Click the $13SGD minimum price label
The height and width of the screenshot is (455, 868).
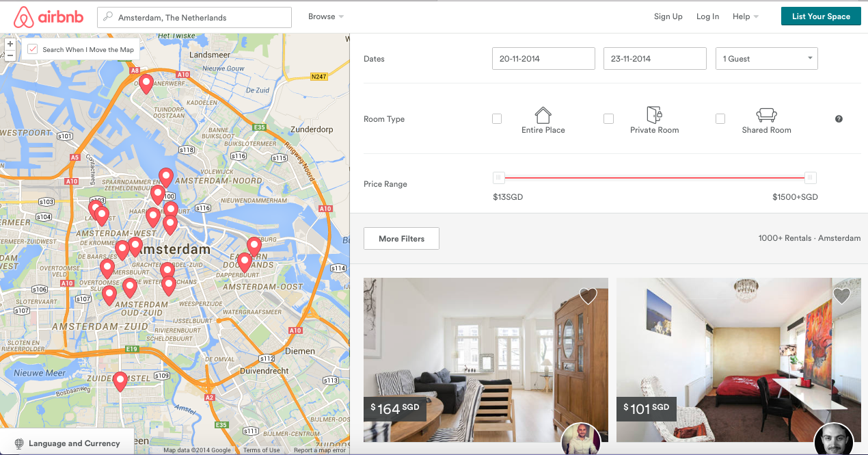click(508, 197)
